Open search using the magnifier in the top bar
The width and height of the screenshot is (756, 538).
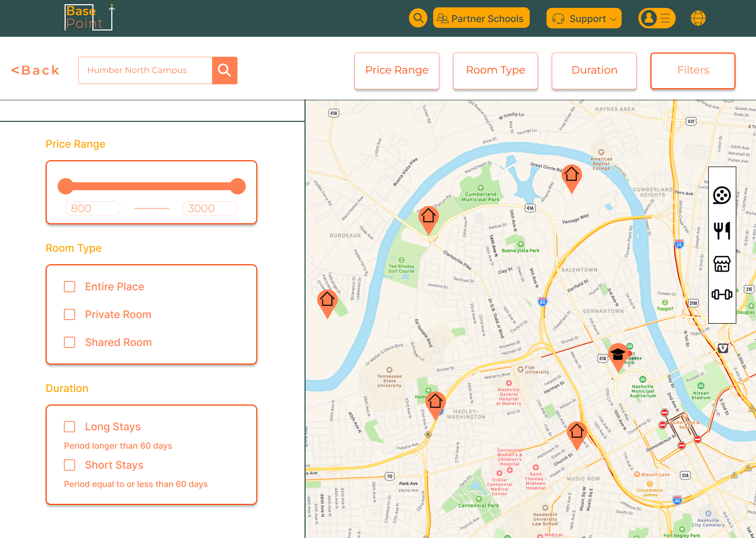tap(418, 17)
